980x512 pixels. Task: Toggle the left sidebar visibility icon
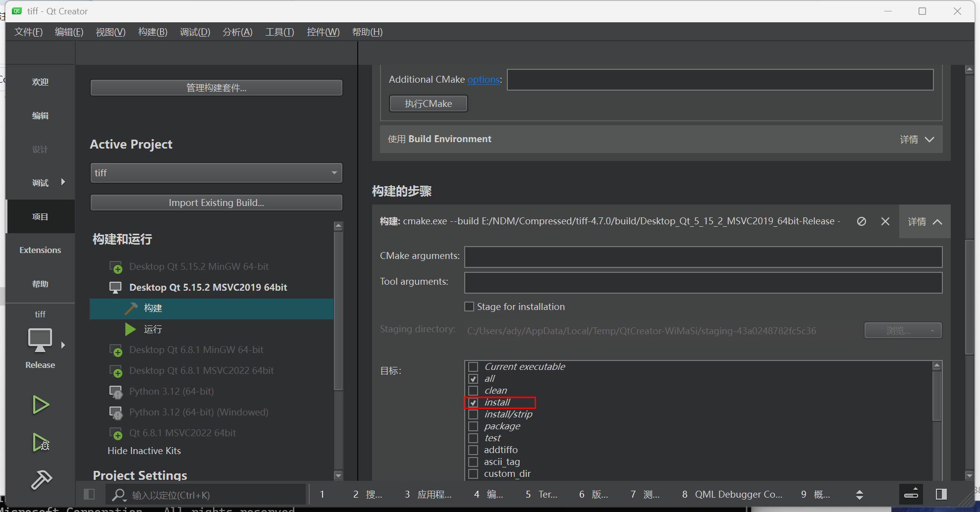tap(89, 494)
